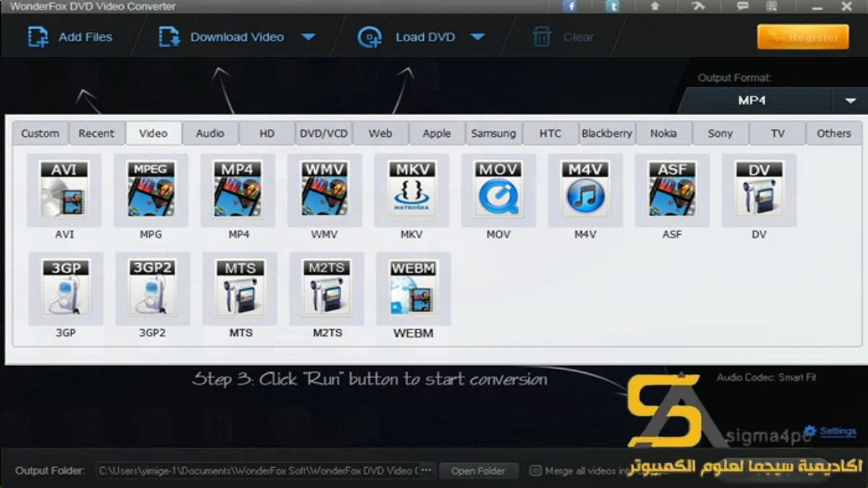This screenshot has width=868, height=488.
Task: Choose the MKV Matroska format icon
Action: pyautogui.click(x=412, y=190)
